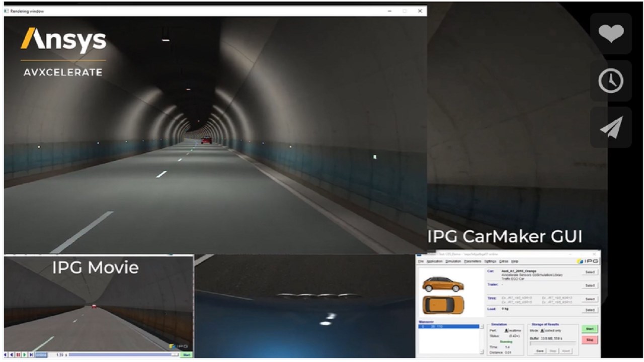The image size is (644, 362).
Task: Open Parameters menu in CarMaker GUI
Action: tap(472, 261)
